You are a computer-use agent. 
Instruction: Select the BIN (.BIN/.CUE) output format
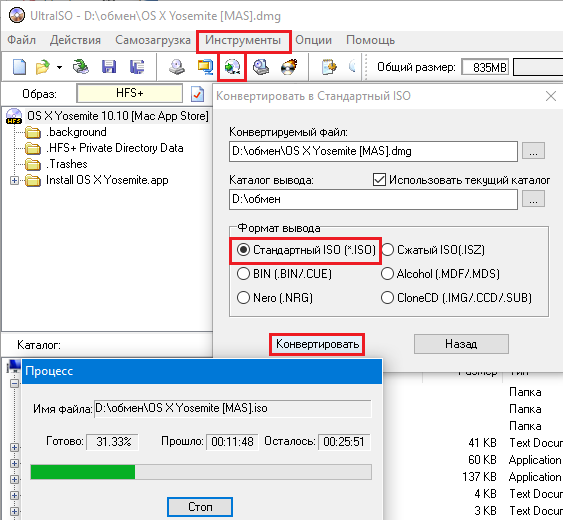[243, 274]
